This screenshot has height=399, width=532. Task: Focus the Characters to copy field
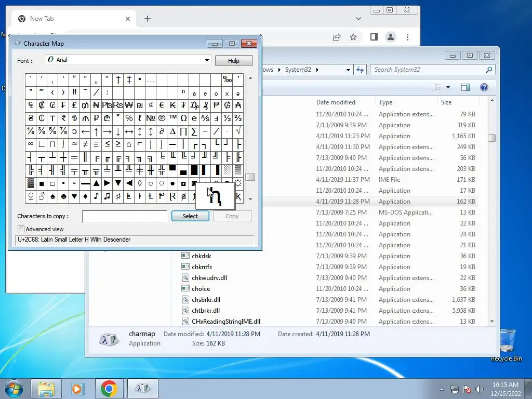pyautogui.click(x=125, y=217)
